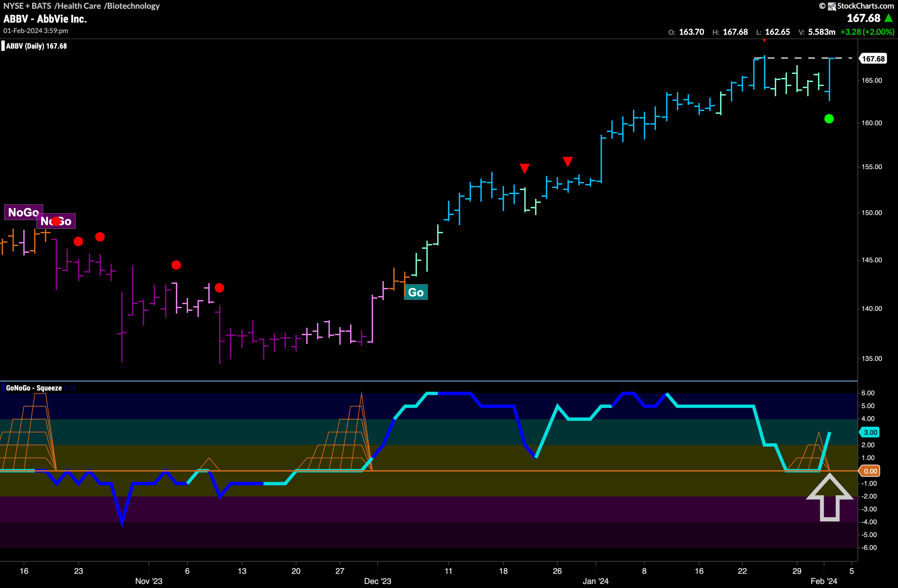
Task: Click the high value 167.68 in the OHLC row
Action: [735, 32]
